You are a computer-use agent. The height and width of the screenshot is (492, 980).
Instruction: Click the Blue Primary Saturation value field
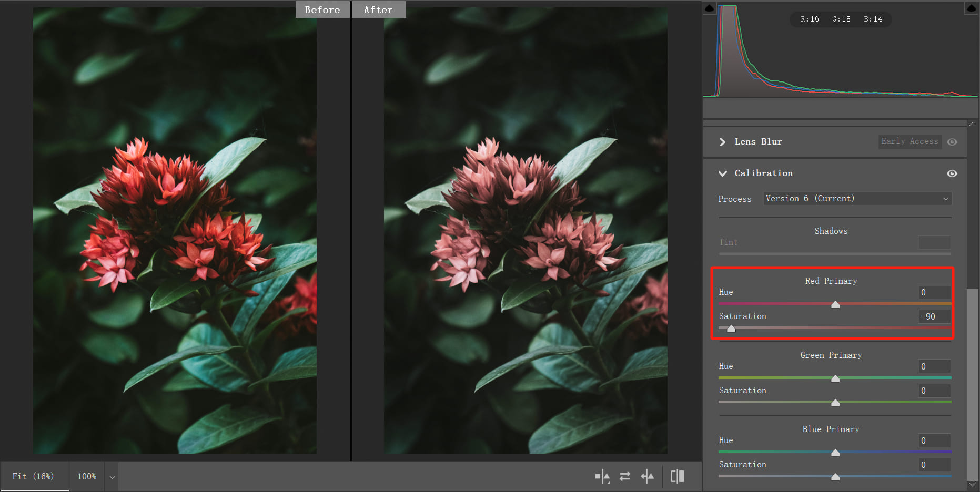[x=934, y=465]
